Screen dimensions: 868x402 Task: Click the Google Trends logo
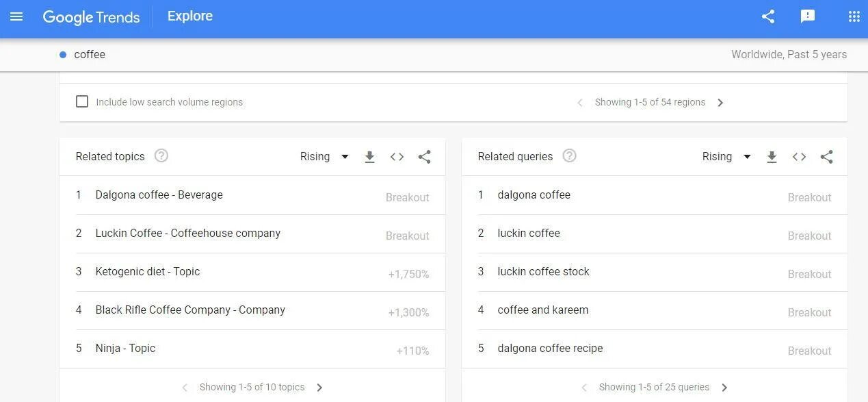(x=91, y=17)
